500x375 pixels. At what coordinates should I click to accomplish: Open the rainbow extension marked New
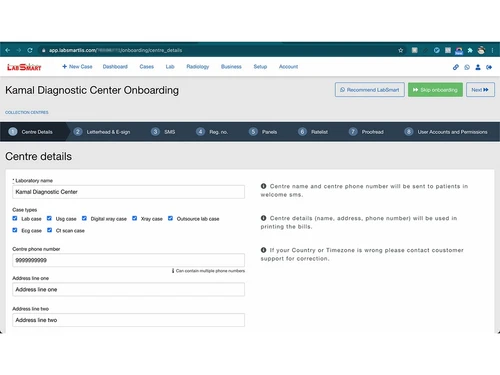[459, 51]
